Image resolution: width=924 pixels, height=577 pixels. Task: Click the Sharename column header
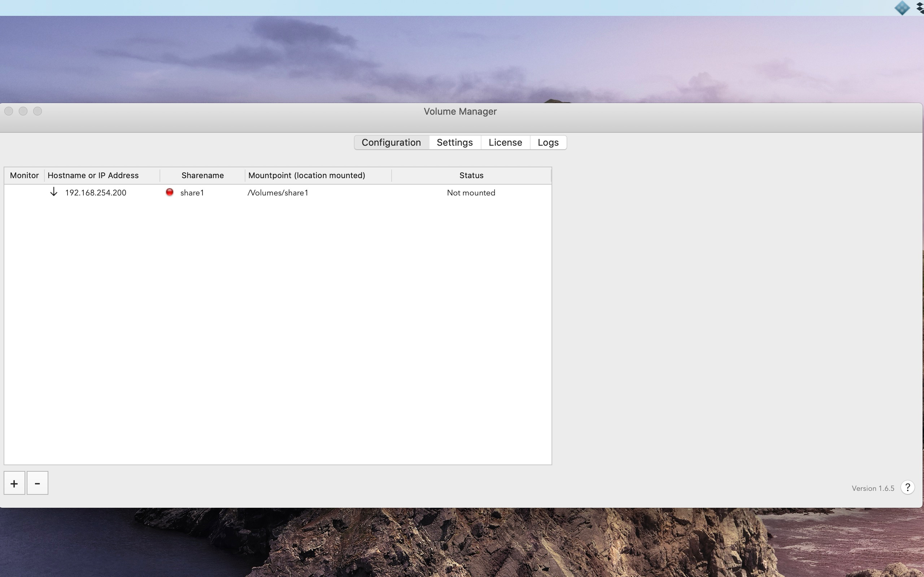pyautogui.click(x=202, y=176)
